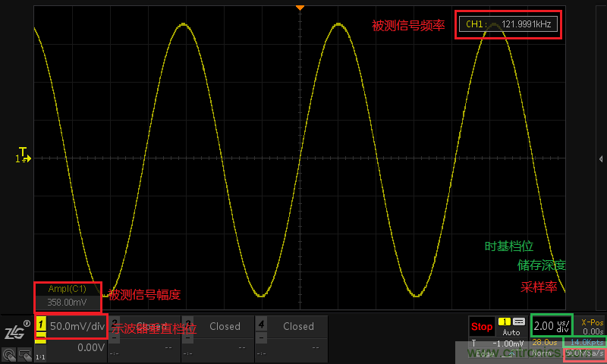This screenshot has width=607, height=364.
Task: Open the 50.0mV/div vertical scale setting
Action: pyautogui.click(x=77, y=326)
